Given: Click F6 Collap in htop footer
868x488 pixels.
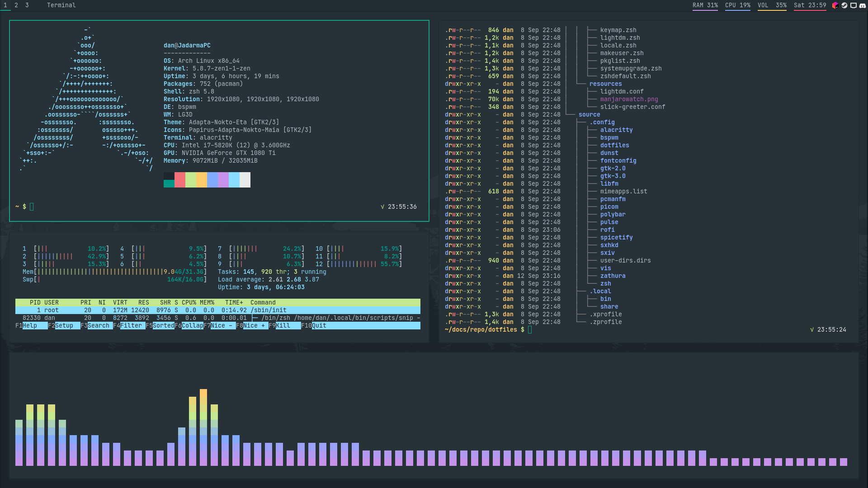Looking at the screenshot, I should (189, 326).
